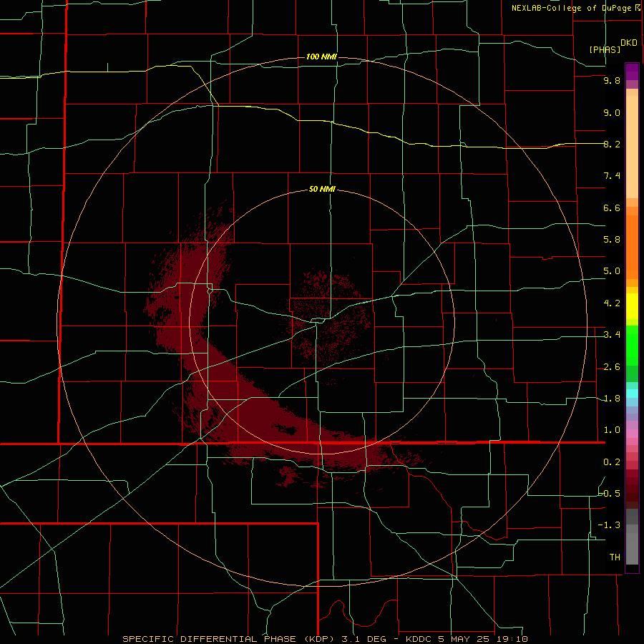Pick the peach segment of the color bar

click(632, 147)
